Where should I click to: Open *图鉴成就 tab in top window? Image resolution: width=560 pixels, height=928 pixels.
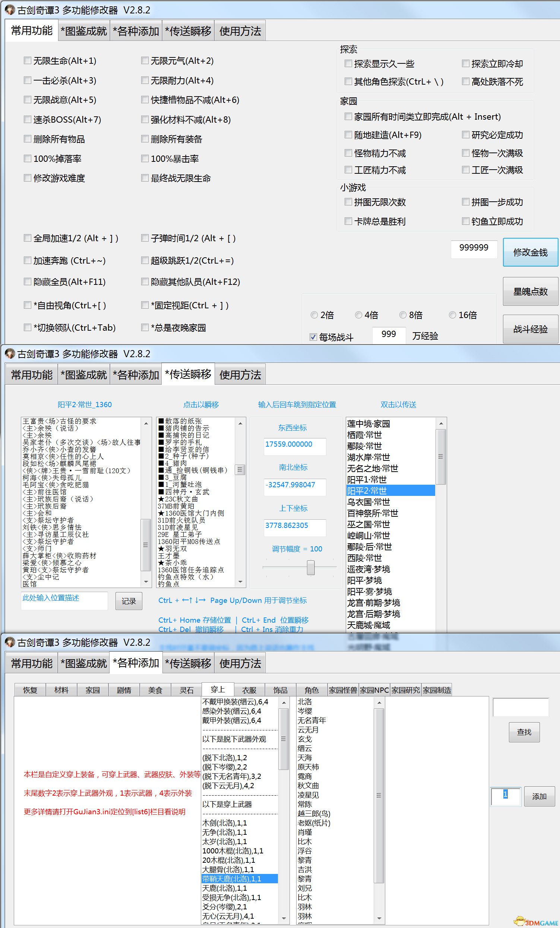(84, 31)
